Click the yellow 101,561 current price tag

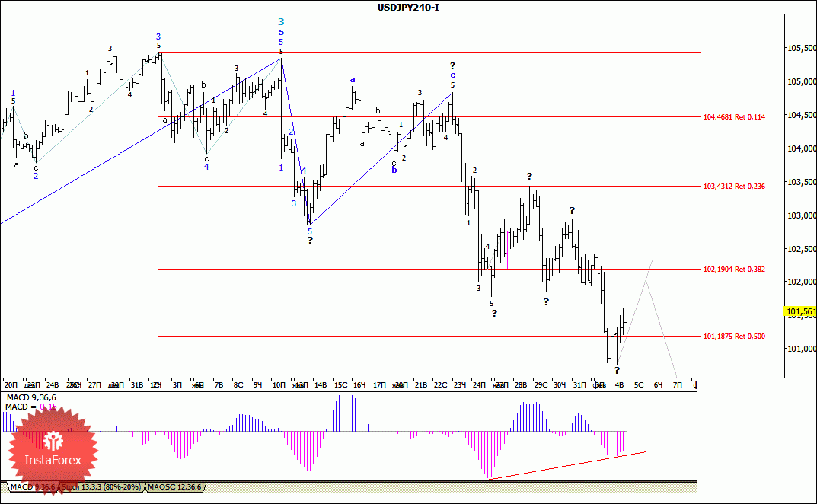[800, 311]
